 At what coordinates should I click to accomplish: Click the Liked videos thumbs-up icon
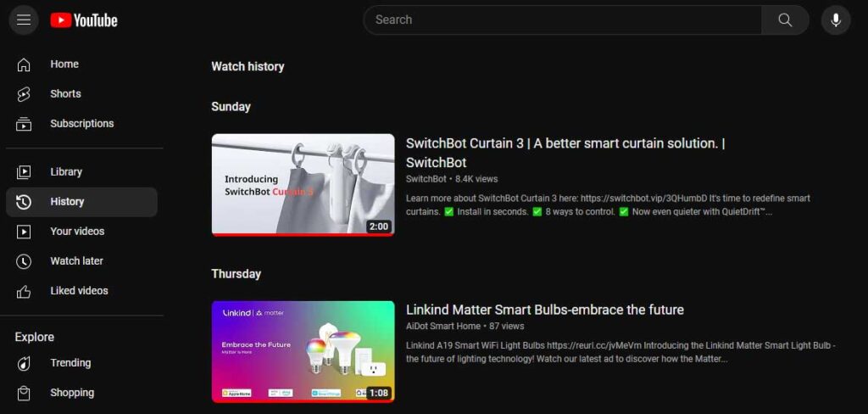pos(23,291)
